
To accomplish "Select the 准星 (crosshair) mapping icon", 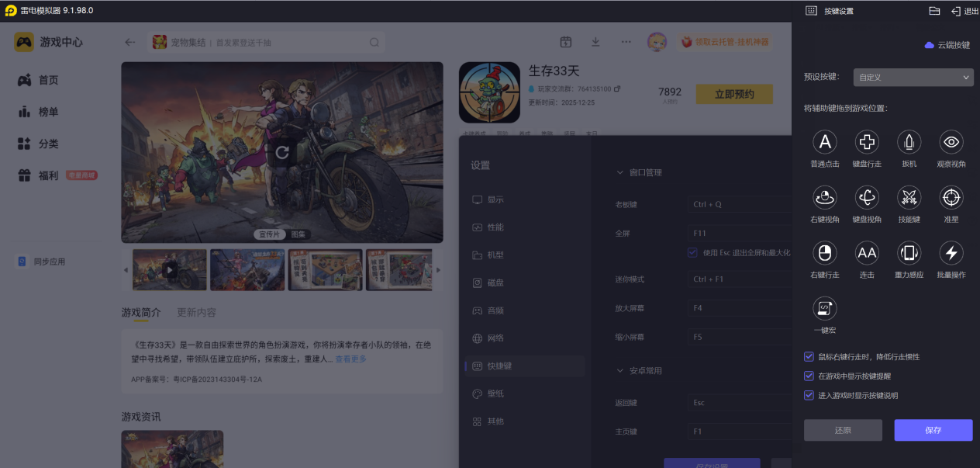I will click(x=951, y=197).
